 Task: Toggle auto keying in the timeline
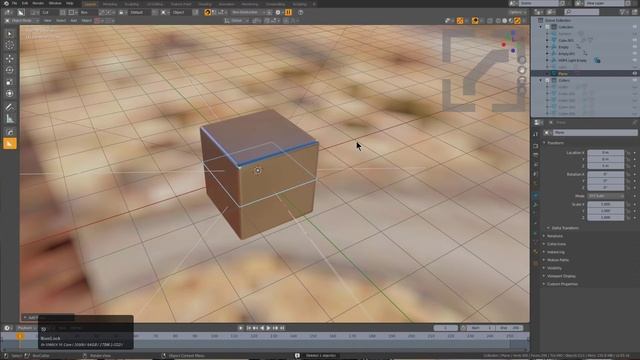[241, 328]
